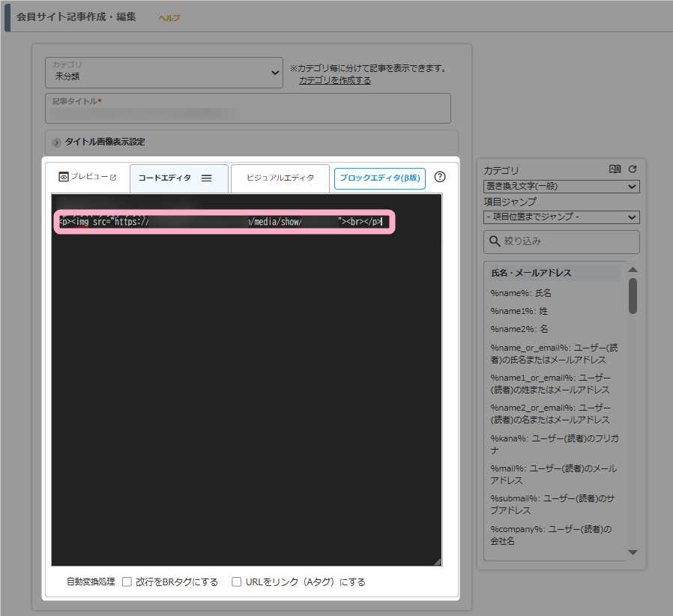Switch to the ビジュアルエディタ tab
673x616 pixels.
pyautogui.click(x=280, y=178)
